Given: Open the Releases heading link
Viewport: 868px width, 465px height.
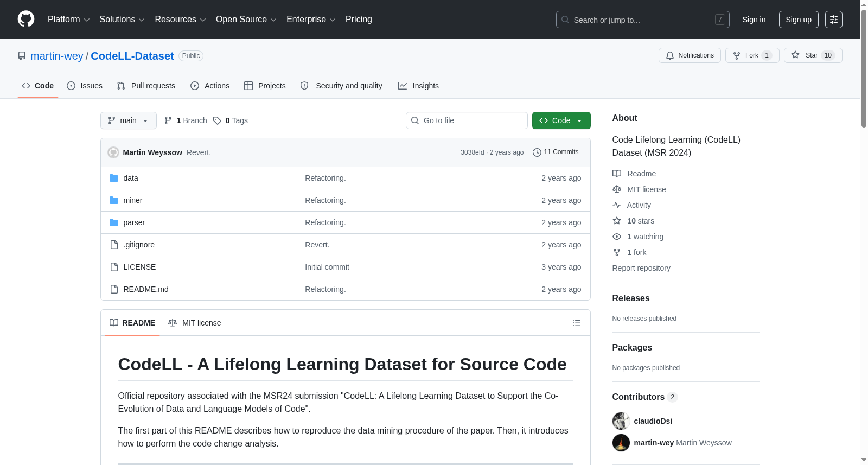Looking at the screenshot, I should (631, 298).
